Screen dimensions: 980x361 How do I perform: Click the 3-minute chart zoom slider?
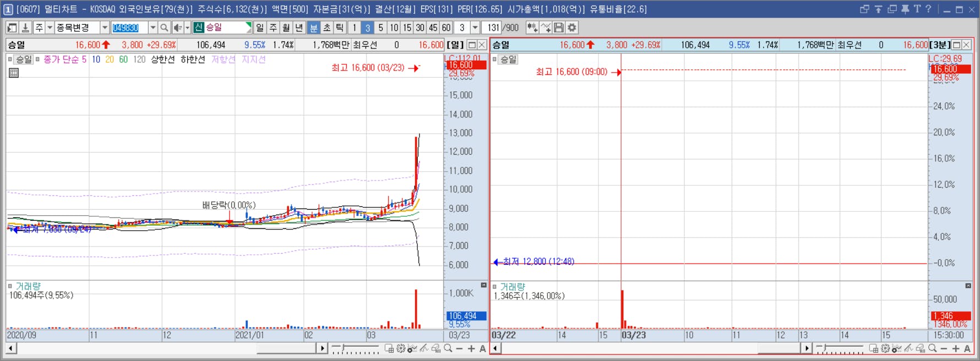pos(840,348)
